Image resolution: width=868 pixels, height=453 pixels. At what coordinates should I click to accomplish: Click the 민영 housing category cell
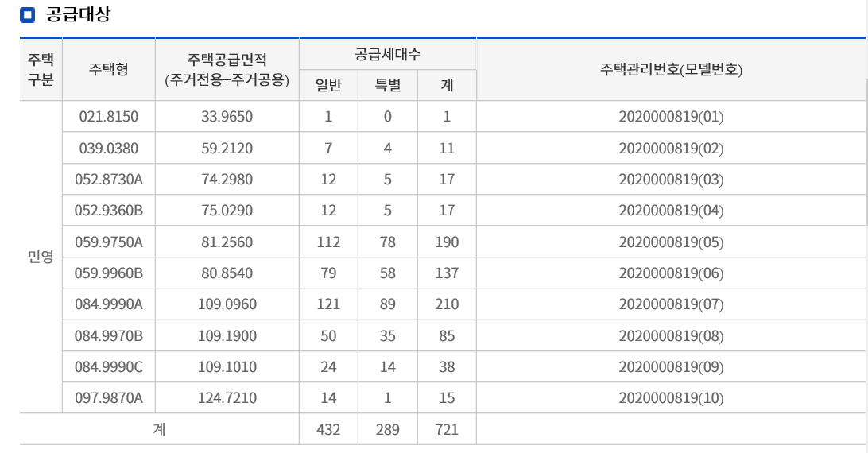click(41, 257)
